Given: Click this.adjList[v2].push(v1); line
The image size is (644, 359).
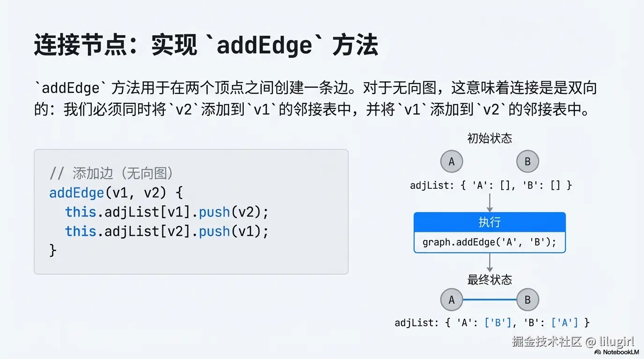Looking at the screenshot, I should pos(167,231).
